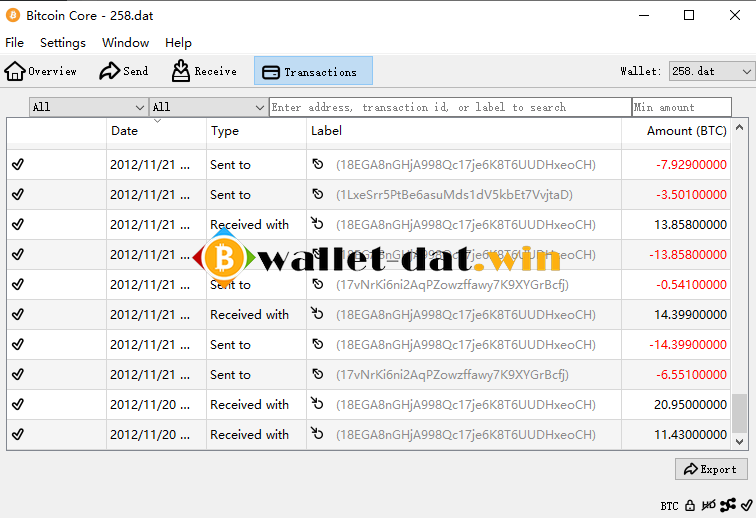Image resolution: width=756 pixels, height=518 pixels.
Task: Focus the address or label search field
Action: [450, 107]
